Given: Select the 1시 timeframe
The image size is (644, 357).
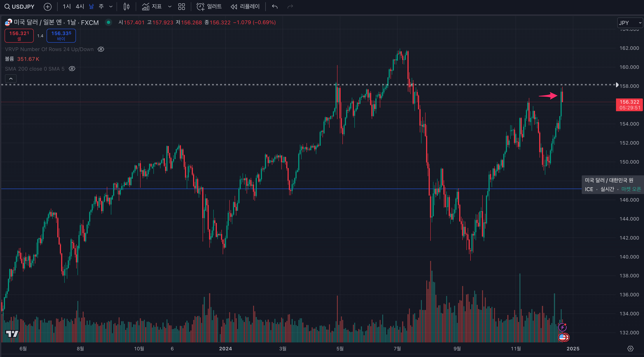Looking at the screenshot, I should coord(67,7).
